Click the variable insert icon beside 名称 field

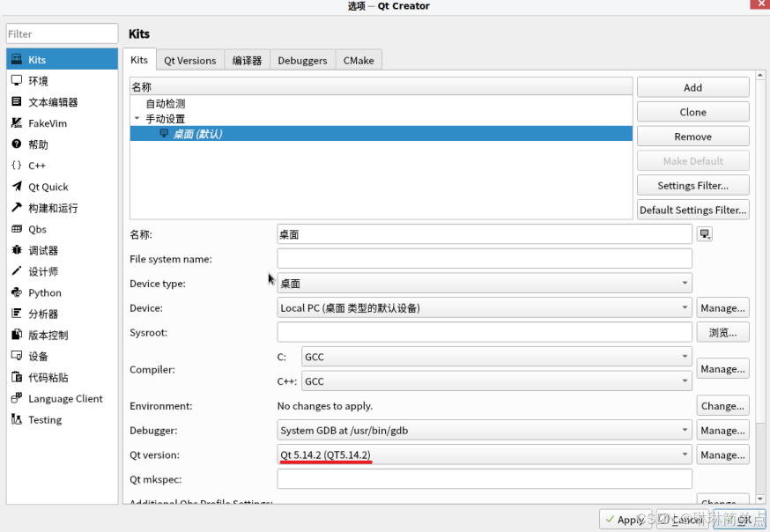(702, 233)
